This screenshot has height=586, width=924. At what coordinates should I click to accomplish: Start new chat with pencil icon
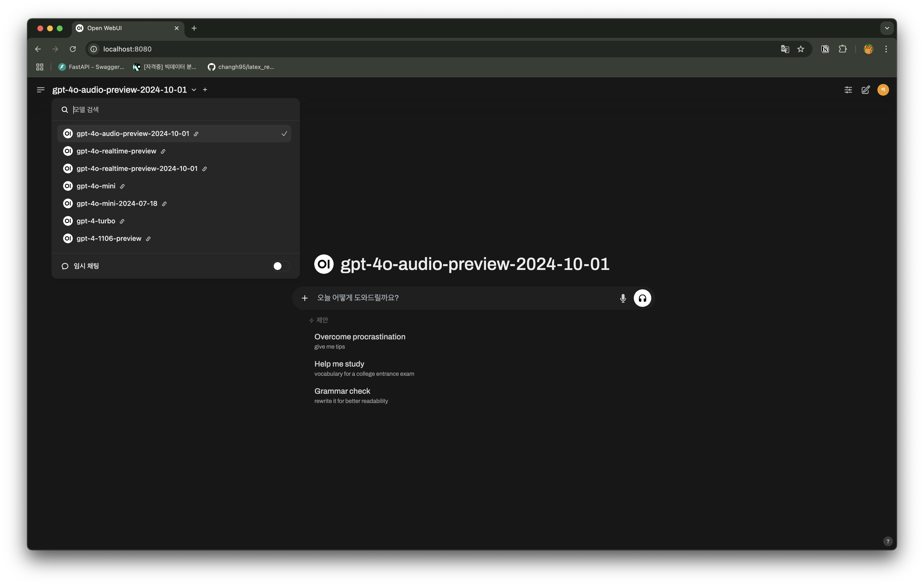(866, 90)
